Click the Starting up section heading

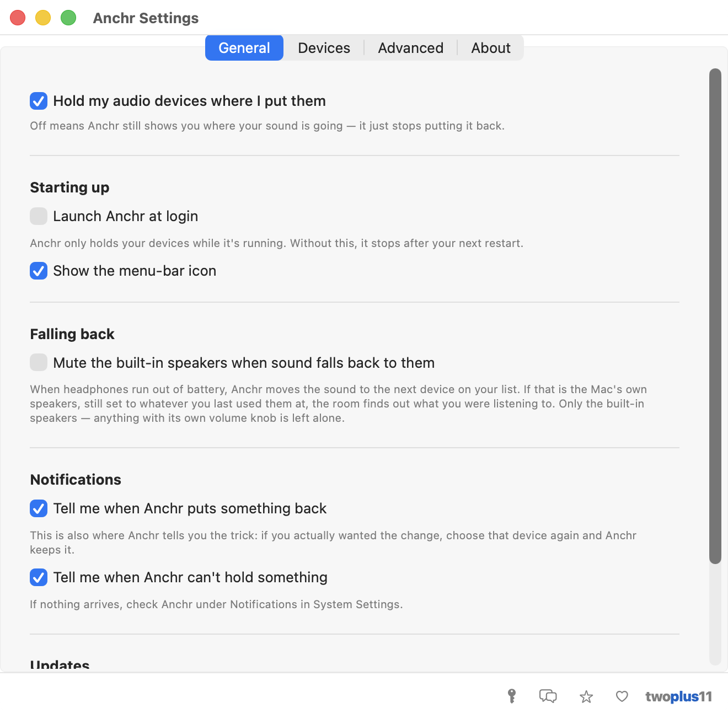click(69, 187)
